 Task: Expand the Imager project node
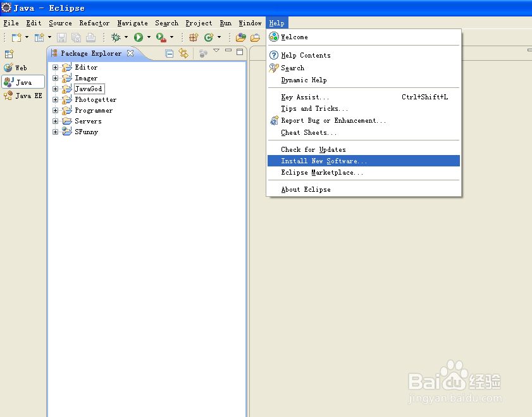click(x=55, y=78)
